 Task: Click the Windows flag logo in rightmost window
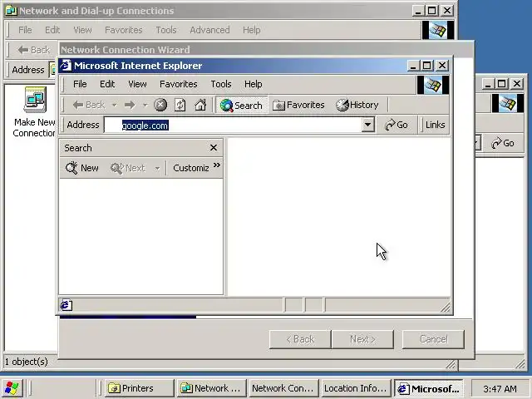point(508,103)
